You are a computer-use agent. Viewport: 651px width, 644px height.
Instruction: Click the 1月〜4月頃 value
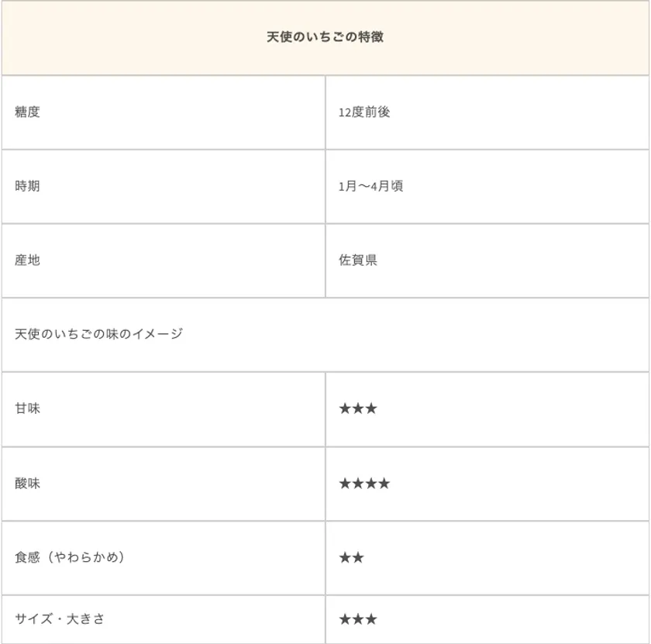(x=370, y=186)
